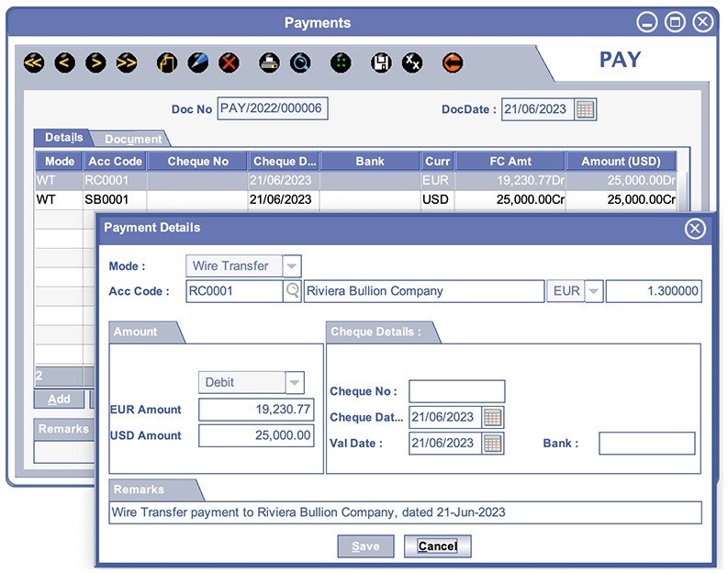Screen dimensions: 728x574
Task: Click the Bank column header
Action: click(x=370, y=162)
